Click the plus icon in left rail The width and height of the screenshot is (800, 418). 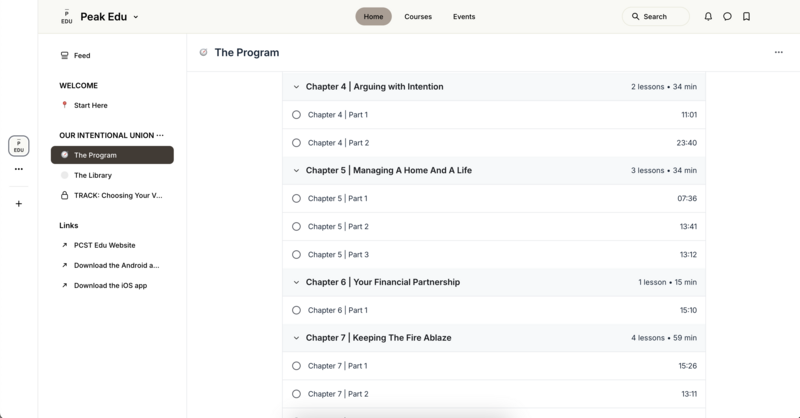click(18, 204)
